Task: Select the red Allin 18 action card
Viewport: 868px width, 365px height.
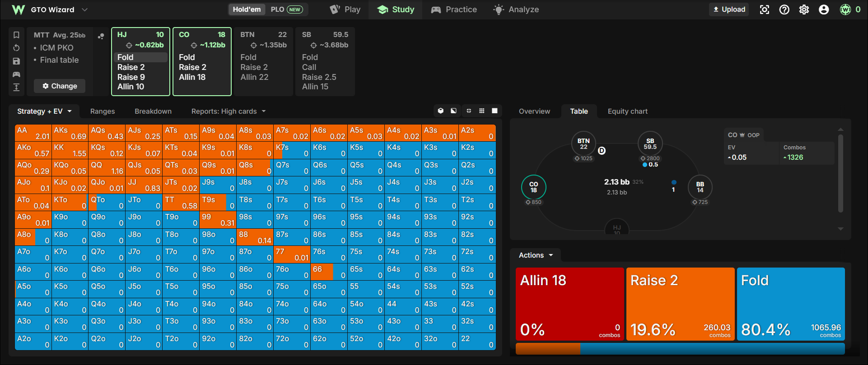Action: [569, 304]
